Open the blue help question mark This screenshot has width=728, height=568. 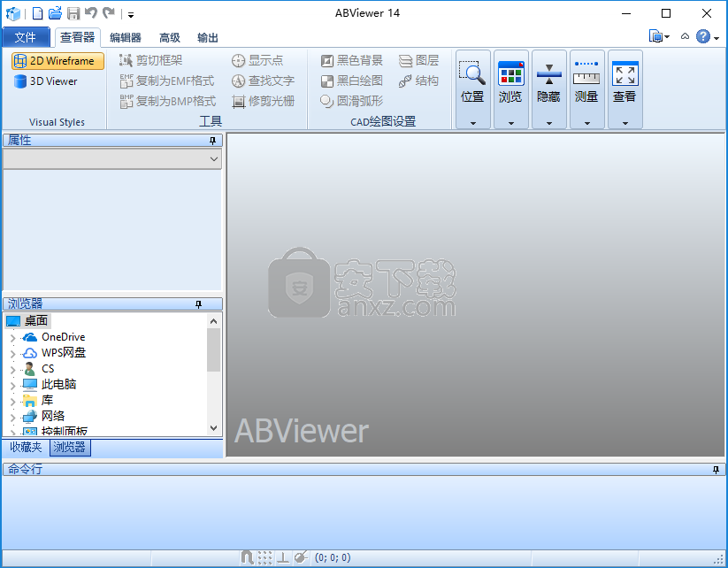click(x=703, y=36)
